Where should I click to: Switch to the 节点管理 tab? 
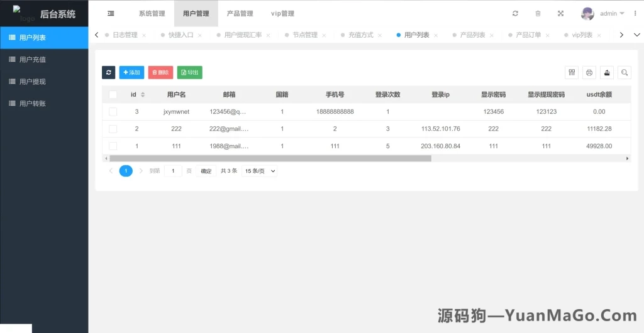click(x=305, y=35)
